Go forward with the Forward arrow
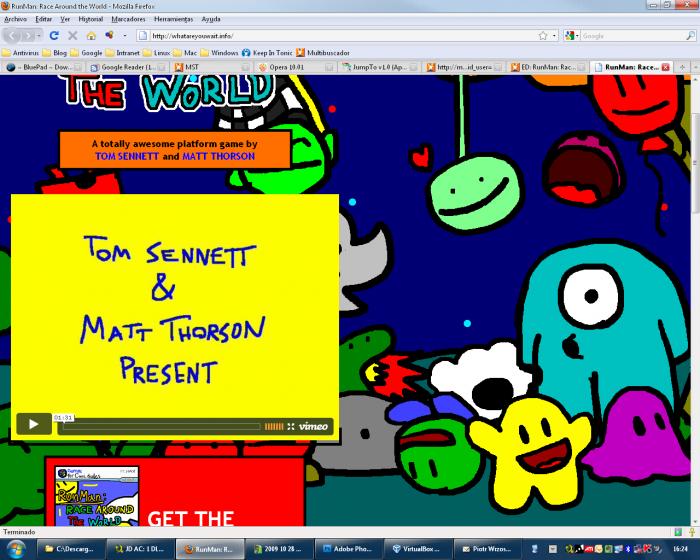700x560 pixels. pyautogui.click(x=28, y=36)
